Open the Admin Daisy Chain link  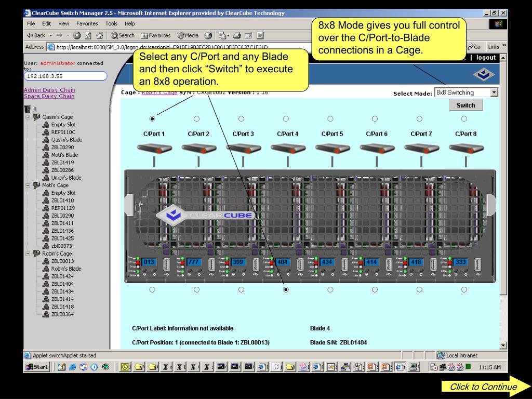(49, 90)
